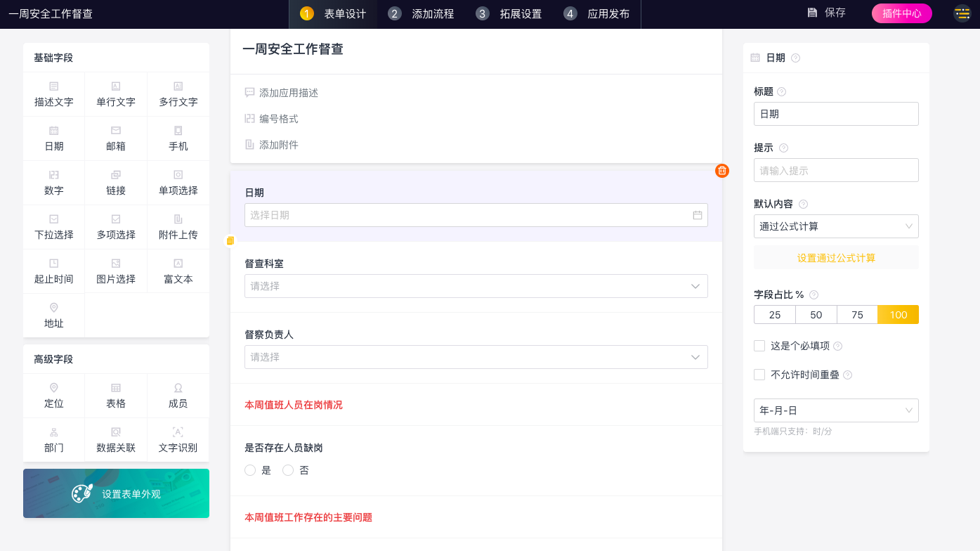980x551 pixels.
Task: Open the 默认内容 dropdown
Action: 836,226
